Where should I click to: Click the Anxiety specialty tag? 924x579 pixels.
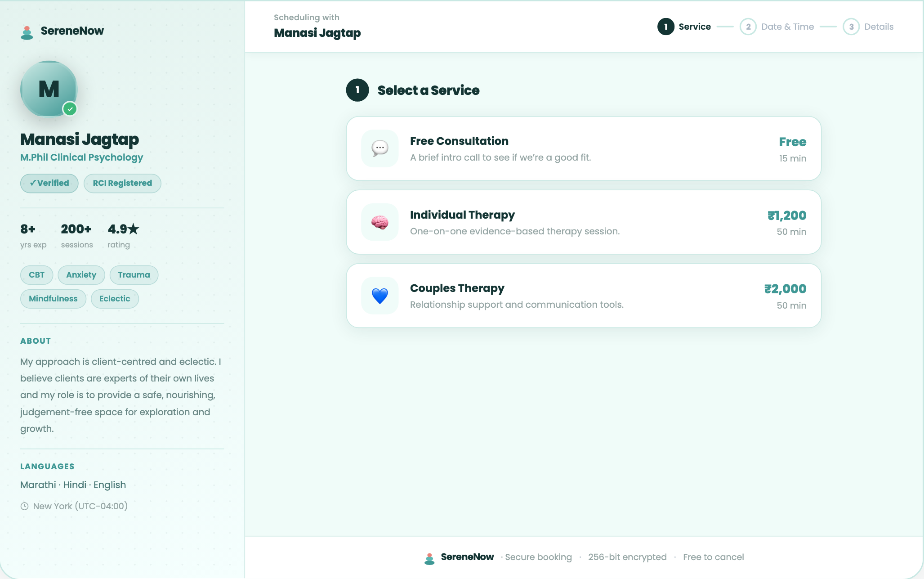click(81, 275)
